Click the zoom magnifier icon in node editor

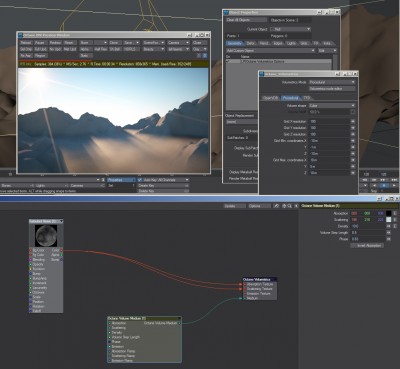(x=290, y=206)
